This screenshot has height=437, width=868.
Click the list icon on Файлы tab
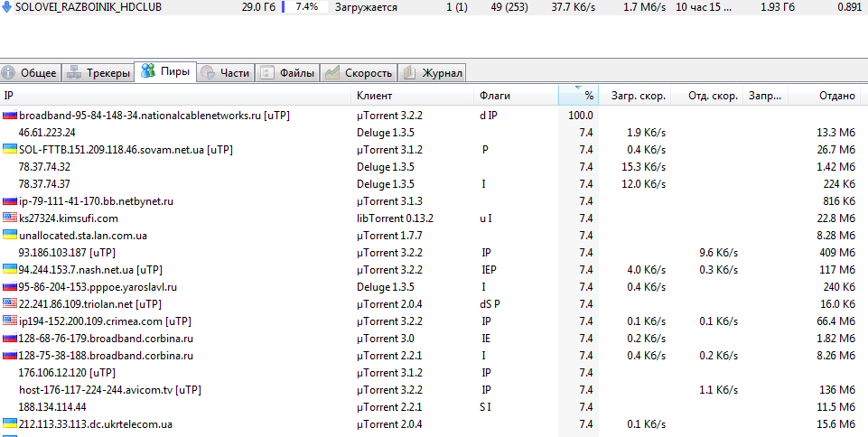click(x=268, y=72)
